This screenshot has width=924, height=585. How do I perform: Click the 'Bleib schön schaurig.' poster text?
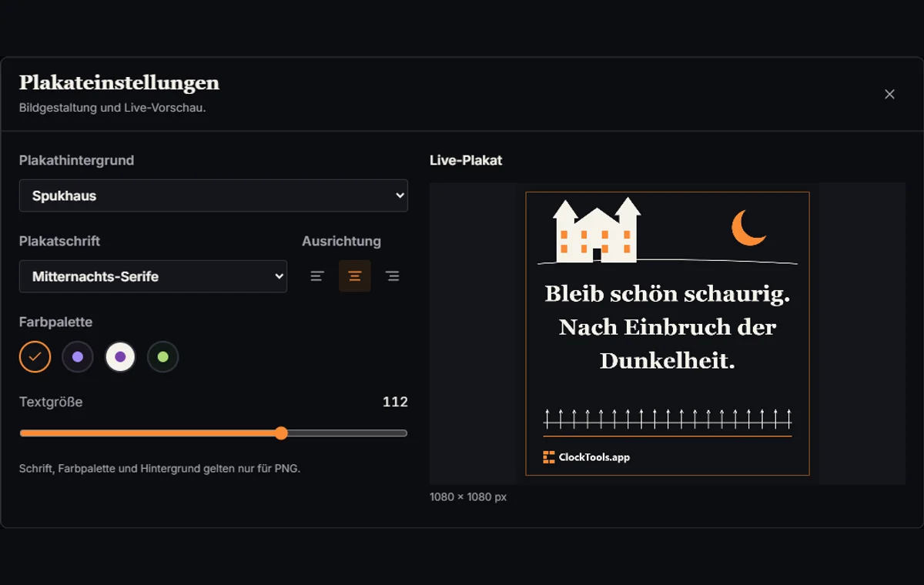click(x=668, y=293)
